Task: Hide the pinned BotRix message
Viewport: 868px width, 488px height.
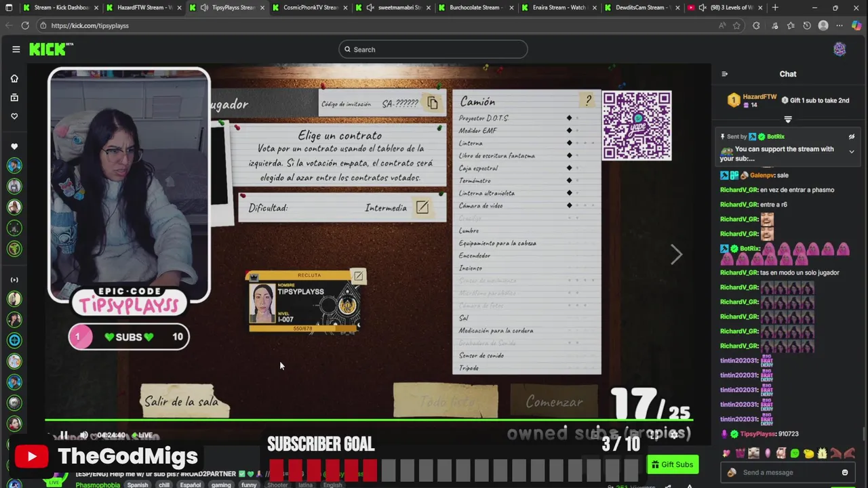Action: click(x=852, y=136)
